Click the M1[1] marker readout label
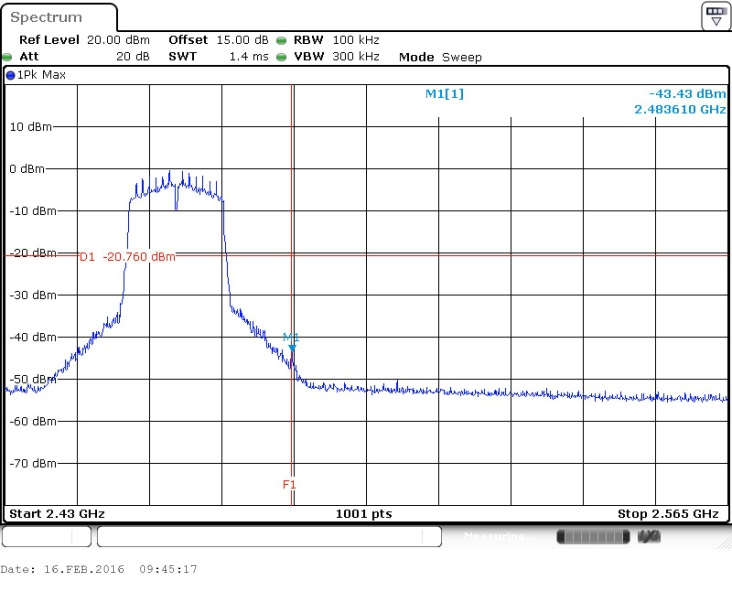This screenshot has height=591, width=732. point(444,94)
